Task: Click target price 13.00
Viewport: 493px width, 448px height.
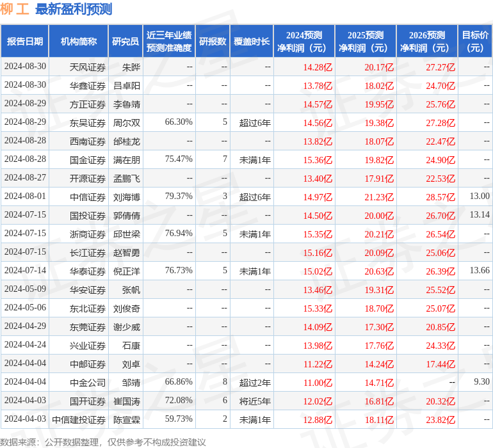Action: click(x=480, y=196)
